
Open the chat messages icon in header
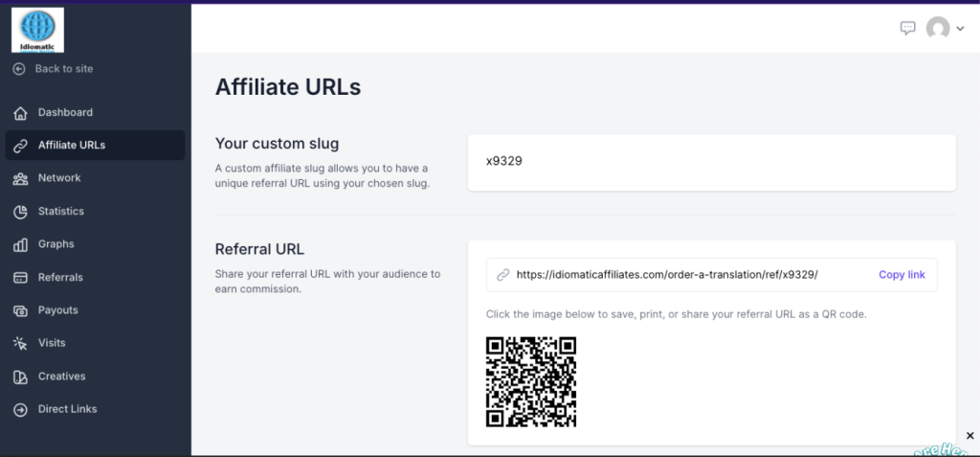pos(908,28)
